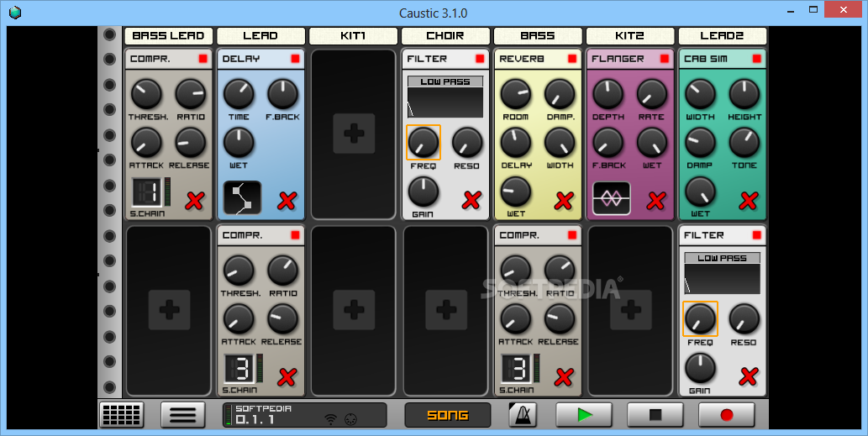Viewport: 868px width, 436px height.
Task: Select the CHOIR channel header
Action: (x=445, y=36)
